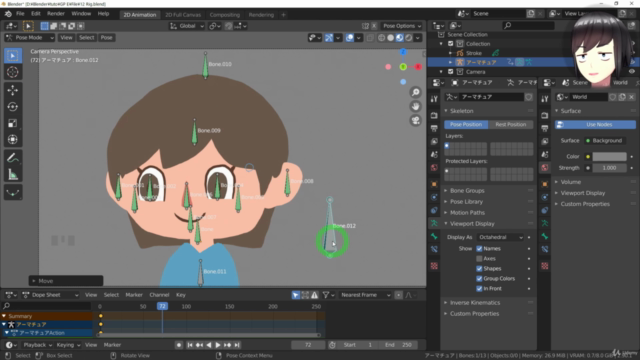Toggle auto keying record button
Image resolution: width=640 pixels, height=360 pixels.
click(x=178, y=345)
